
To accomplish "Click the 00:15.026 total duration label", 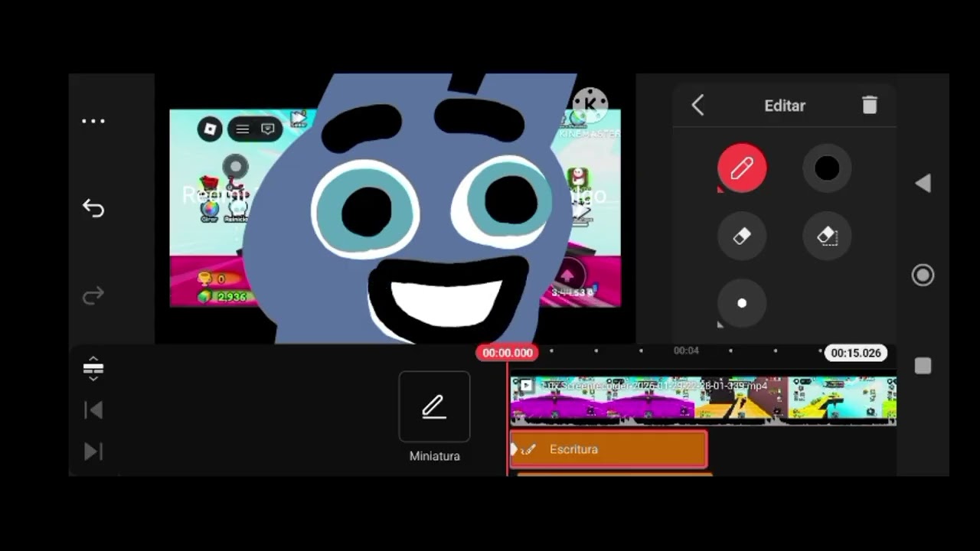I will coord(856,353).
